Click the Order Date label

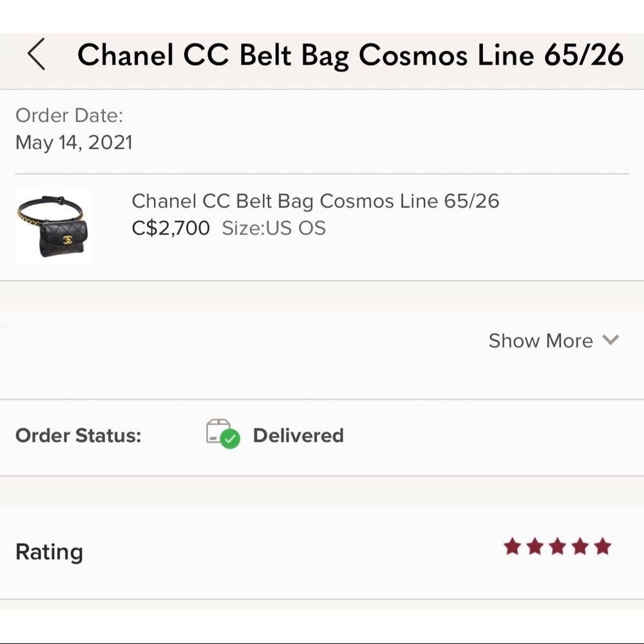click(x=69, y=116)
